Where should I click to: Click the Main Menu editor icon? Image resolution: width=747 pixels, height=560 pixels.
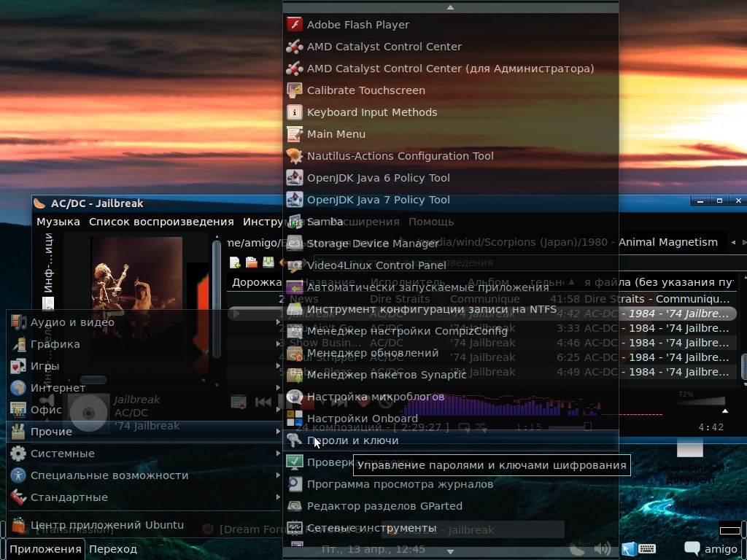(295, 134)
